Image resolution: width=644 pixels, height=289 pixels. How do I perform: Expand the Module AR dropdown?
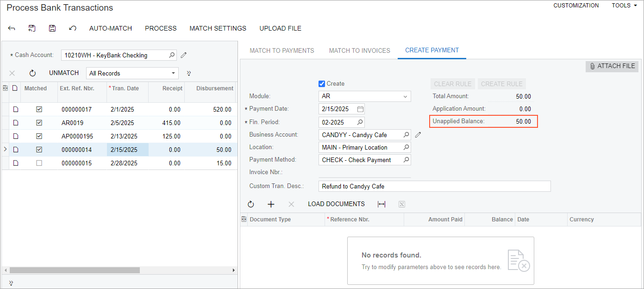point(406,96)
